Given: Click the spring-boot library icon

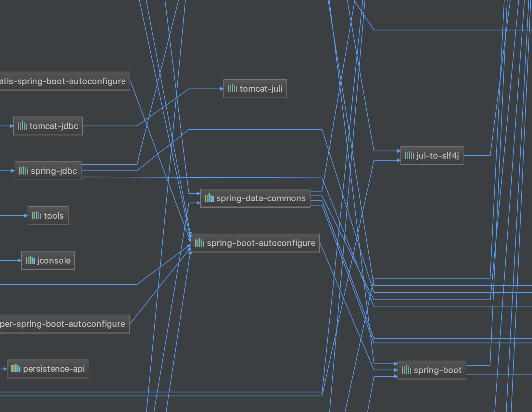Looking at the screenshot, I should point(407,370).
